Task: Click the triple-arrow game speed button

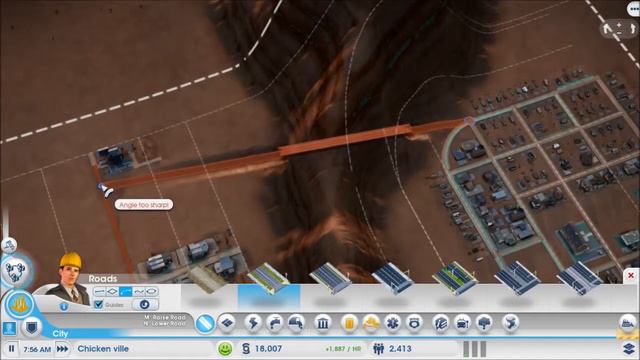Action: pos(62,349)
